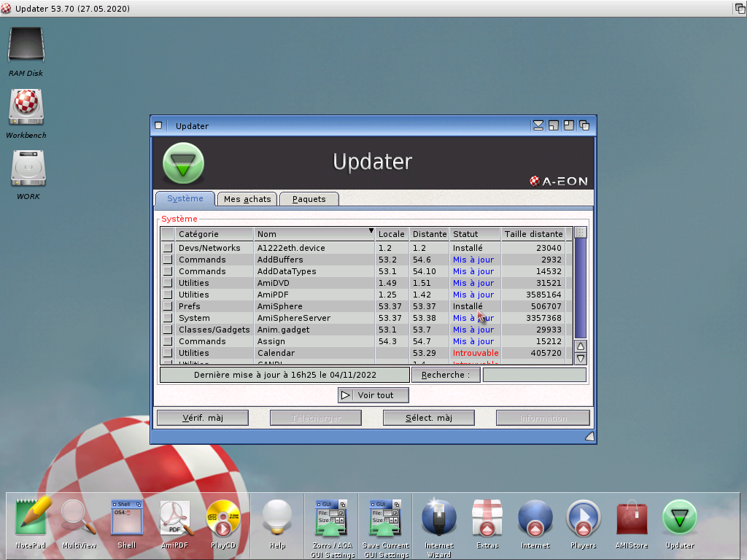Image resolution: width=747 pixels, height=560 pixels.
Task: Sort by the Taille distante column header
Action: click(533, 234)
